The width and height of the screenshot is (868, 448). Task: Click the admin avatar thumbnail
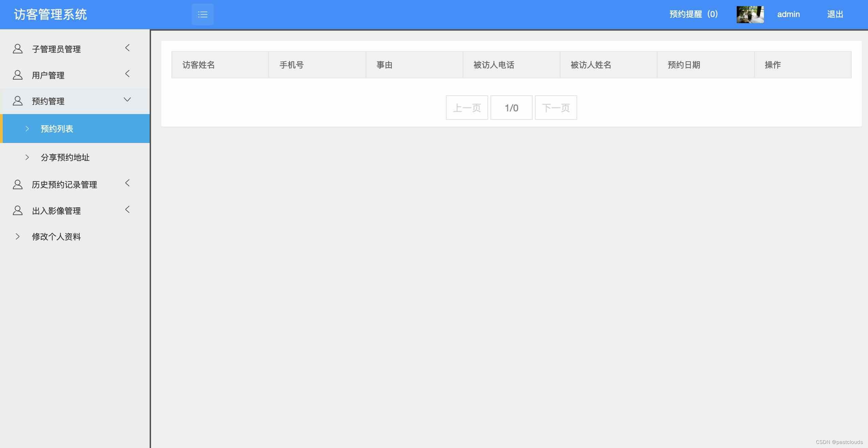[750, 15]
